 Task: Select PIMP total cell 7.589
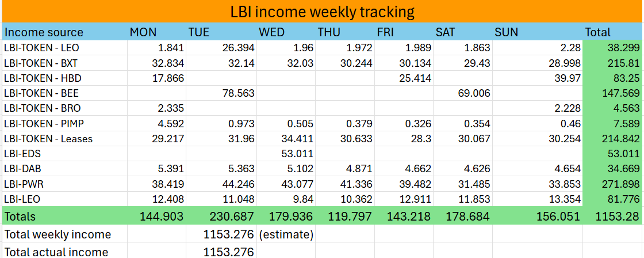point(613,124)
